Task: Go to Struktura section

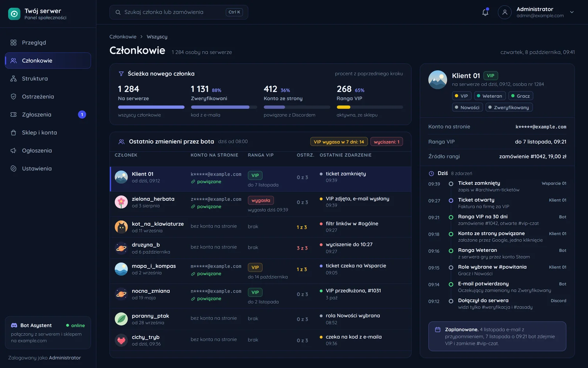Action: pyautogui.click(x=48, y=79)
